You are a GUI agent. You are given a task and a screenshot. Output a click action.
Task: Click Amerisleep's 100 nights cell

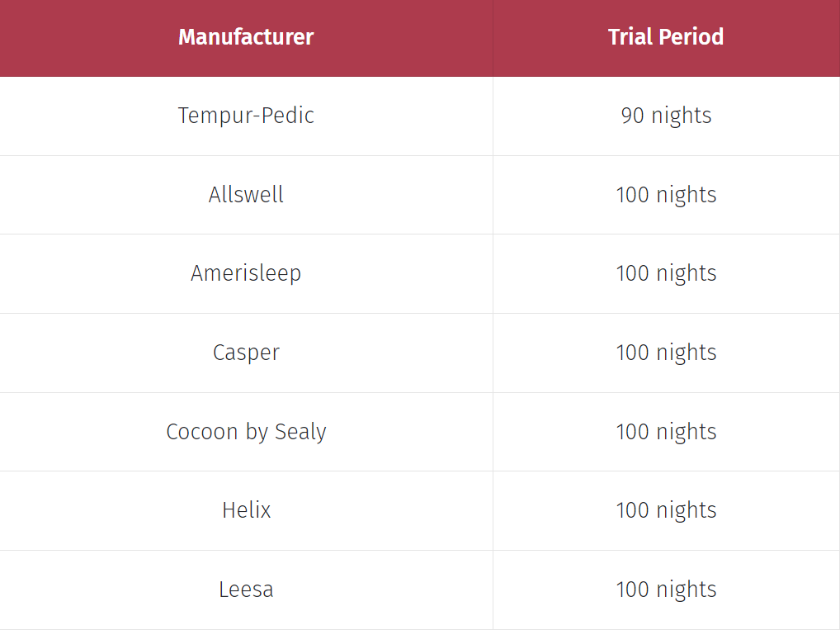tap(666, 273)
